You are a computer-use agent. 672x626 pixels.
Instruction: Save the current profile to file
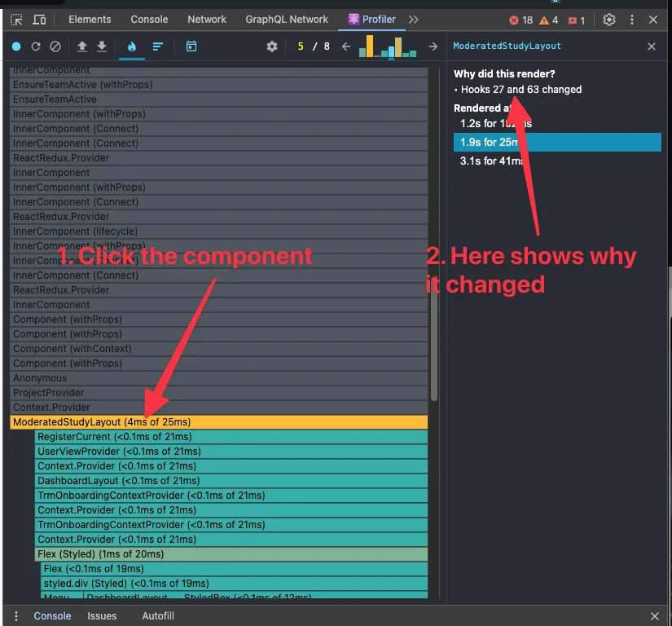(101, 46)
